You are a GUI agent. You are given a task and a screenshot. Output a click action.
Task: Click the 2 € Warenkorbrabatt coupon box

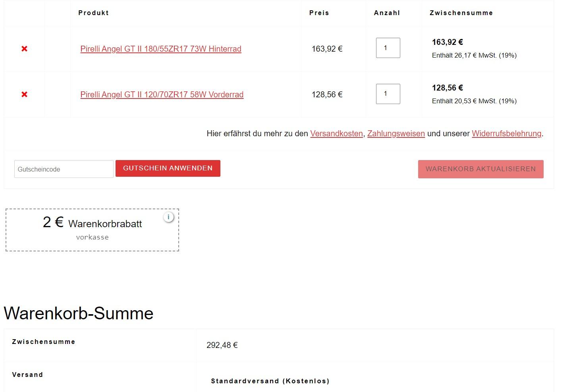point(92,230)
